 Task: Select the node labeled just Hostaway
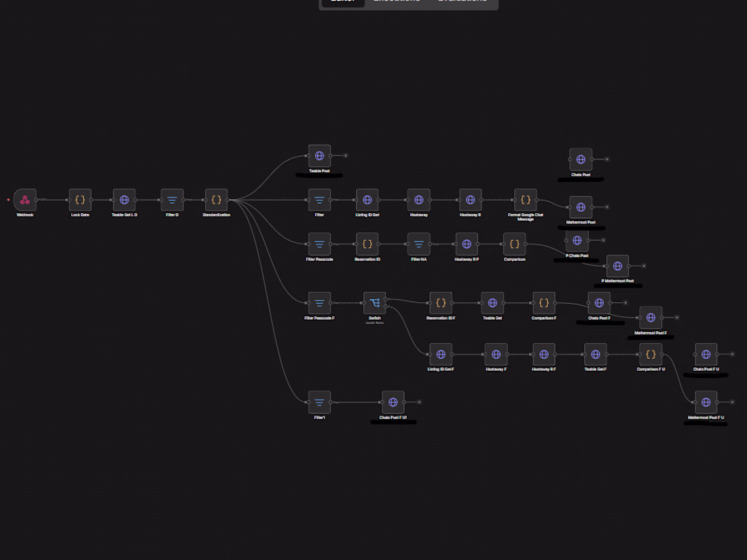point(419,200)
